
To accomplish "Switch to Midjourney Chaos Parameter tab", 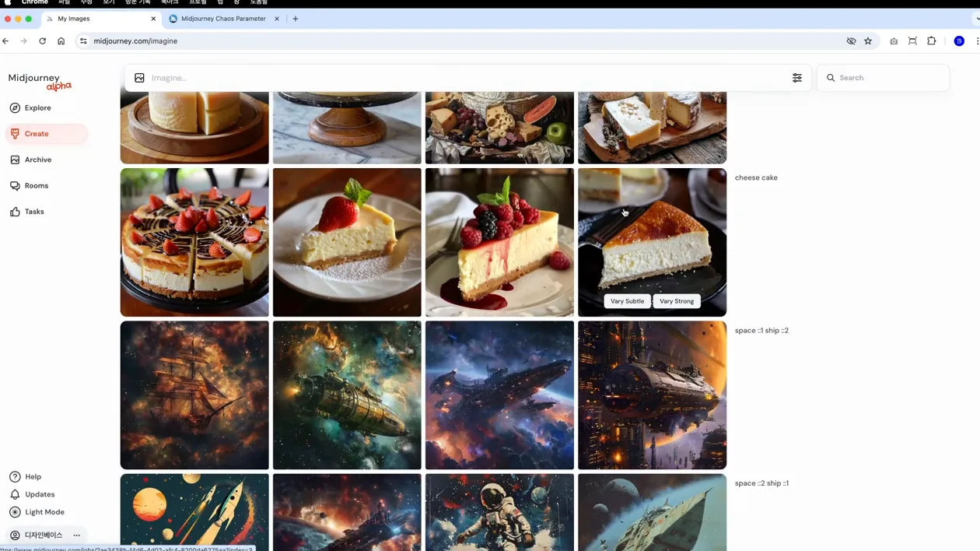I will click(x=223, y=19).
